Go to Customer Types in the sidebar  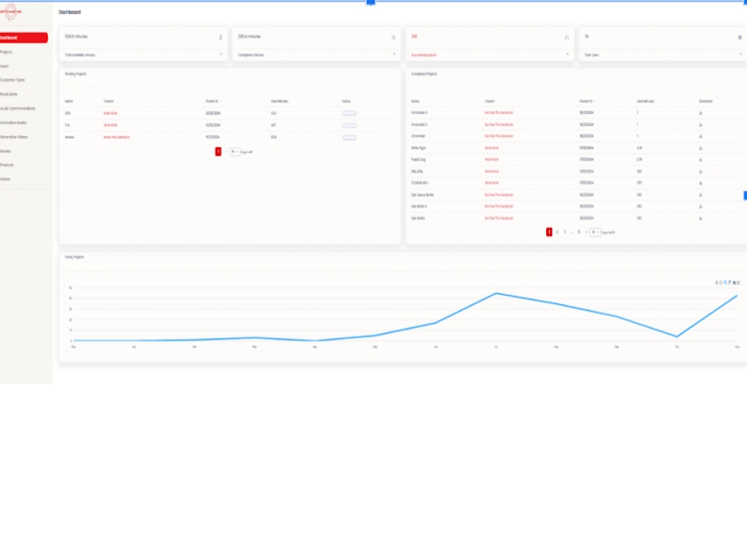pyautogui.click(x=13, y=79)
